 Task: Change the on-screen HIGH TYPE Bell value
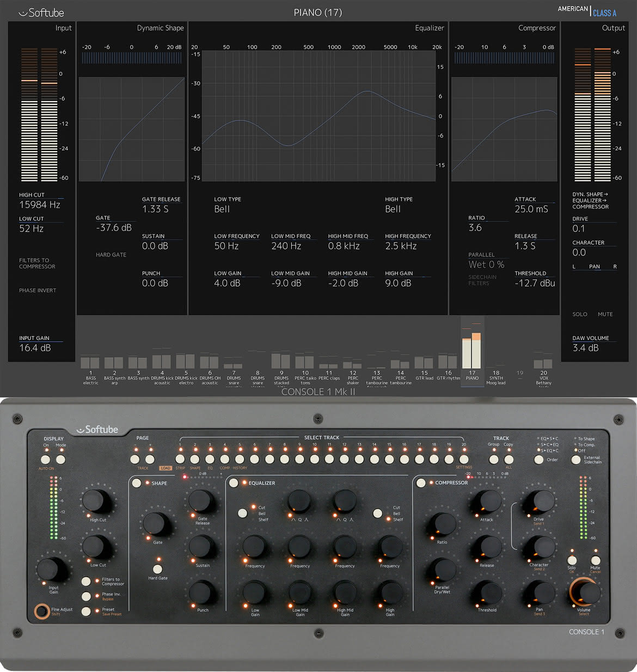click(393, 209)
